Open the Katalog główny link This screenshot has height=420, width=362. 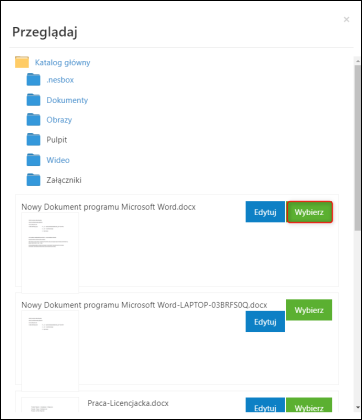[62, 62]
